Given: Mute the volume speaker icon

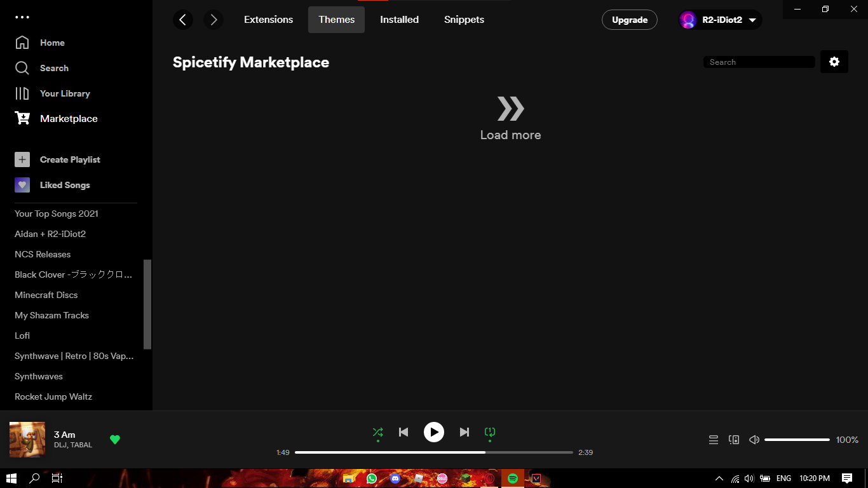Looking at the screenshot, I should pyautogui.click(x=754, y=440).
